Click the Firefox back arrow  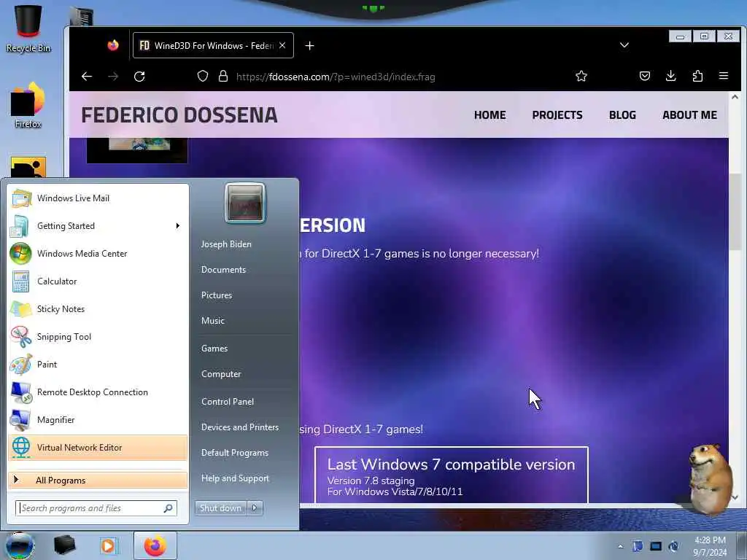click(87, 76)
